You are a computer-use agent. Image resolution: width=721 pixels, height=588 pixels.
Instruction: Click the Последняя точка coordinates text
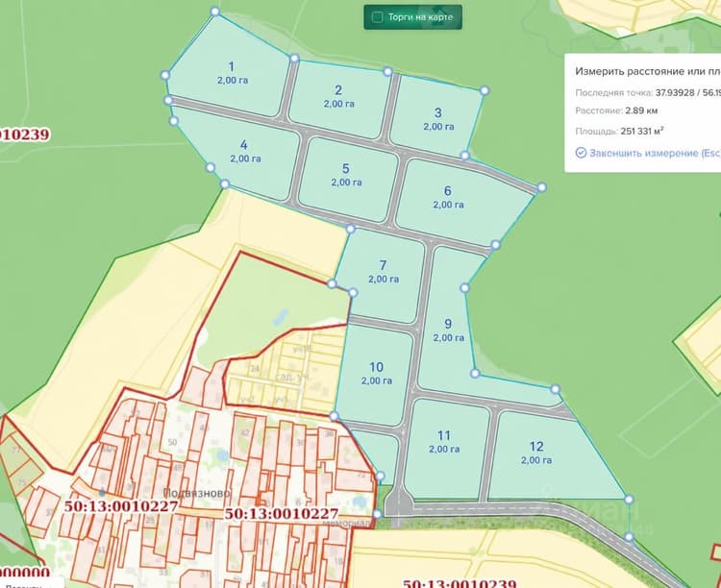click(688, 92)
